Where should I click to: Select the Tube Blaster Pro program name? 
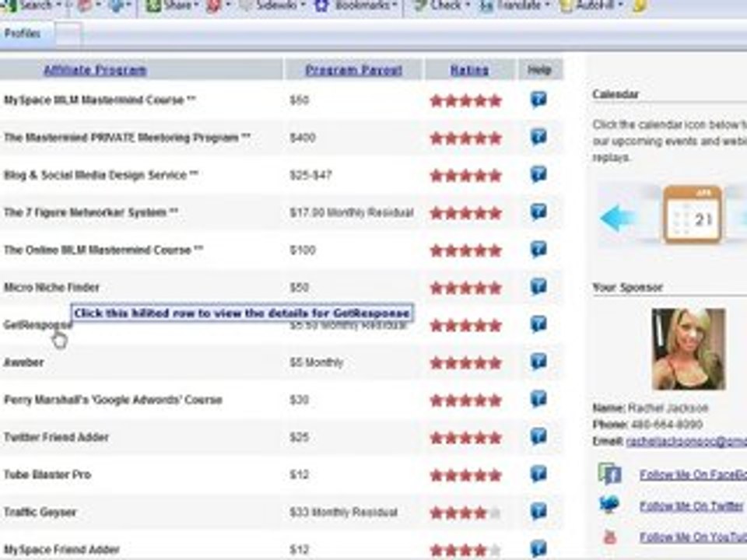(x=47, y=474)
